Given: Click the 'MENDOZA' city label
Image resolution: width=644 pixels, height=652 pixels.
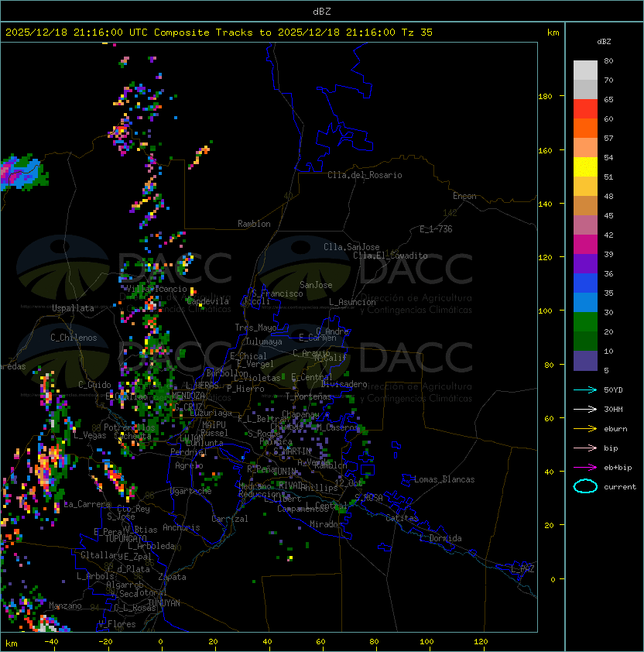Looking at the screenshot, I should coord(188,396).
